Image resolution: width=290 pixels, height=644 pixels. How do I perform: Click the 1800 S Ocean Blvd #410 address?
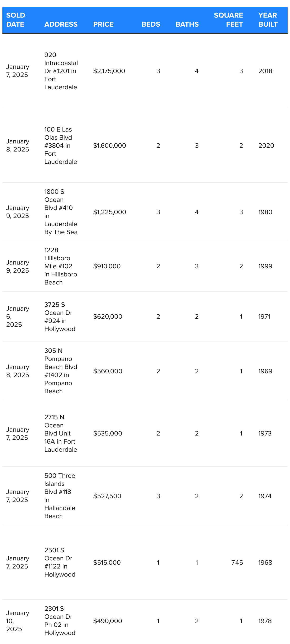61,212
